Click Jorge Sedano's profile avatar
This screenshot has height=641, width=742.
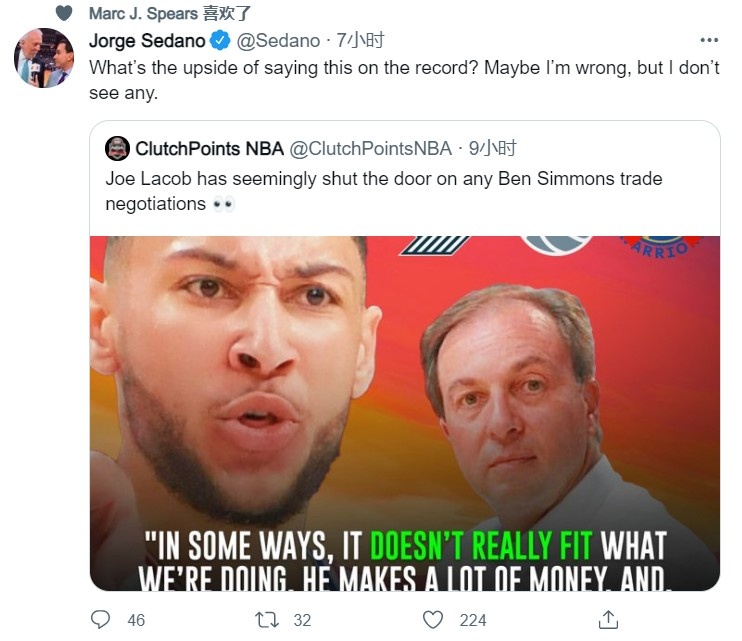(x=44, y=58)
